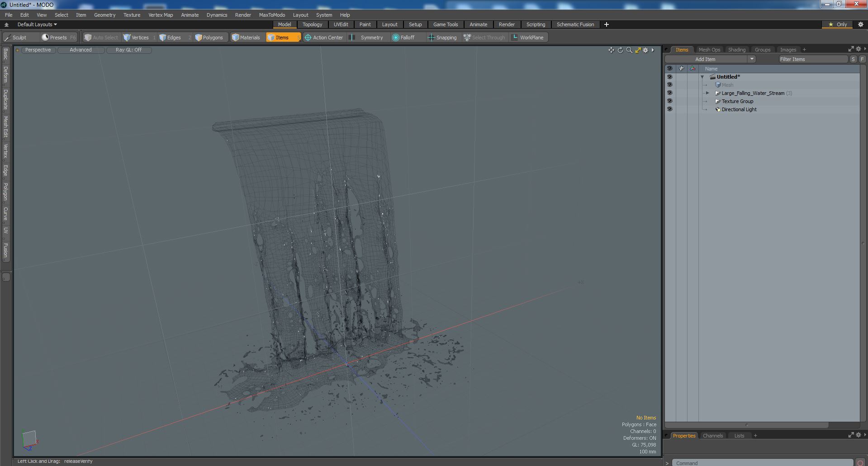The height and width of the screenshot is (466, 868).
Task: Switch to the Topology layout tab
Action: (312, 24)
